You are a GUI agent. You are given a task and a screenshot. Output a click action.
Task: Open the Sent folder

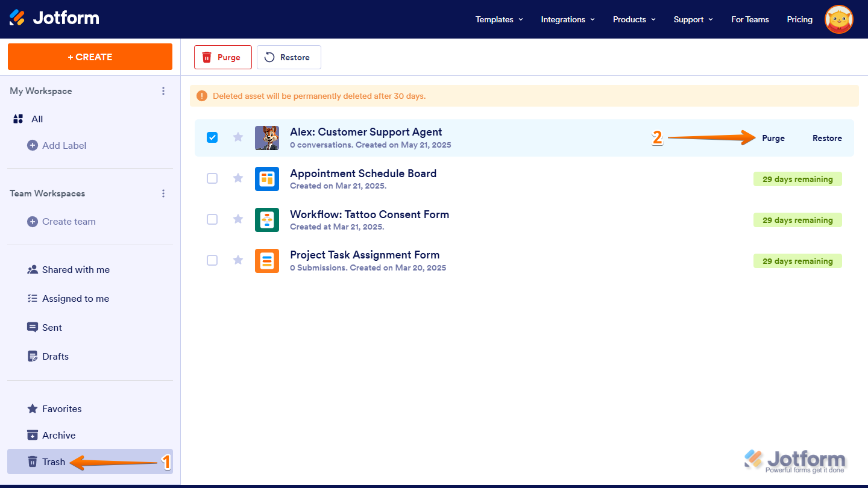[x=51, y=327]
